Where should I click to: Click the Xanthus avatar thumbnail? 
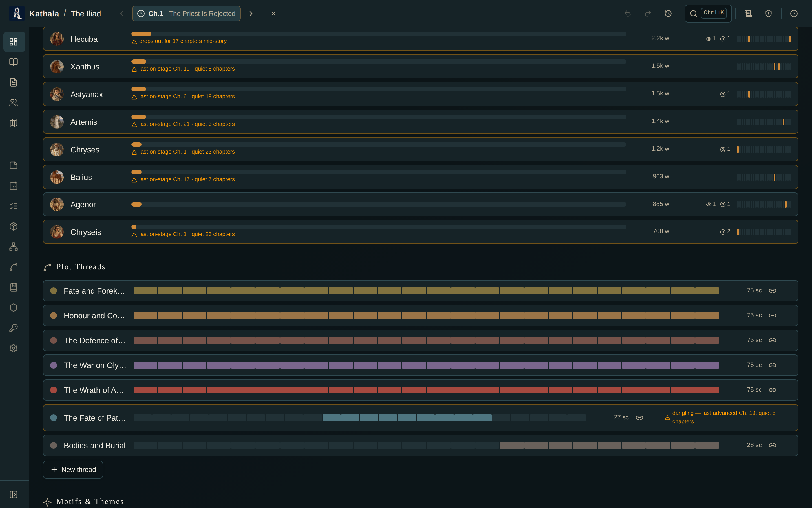pyautogui.click(x=57, y=67)
